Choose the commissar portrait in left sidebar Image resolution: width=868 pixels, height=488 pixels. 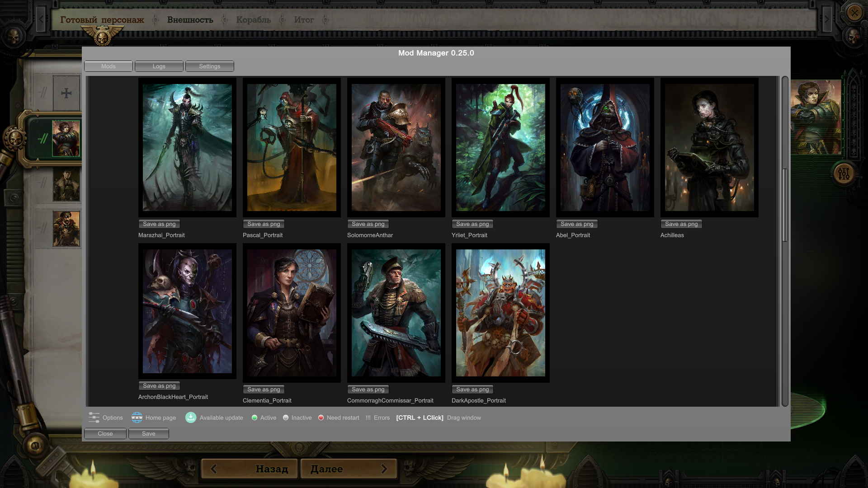[x=66, y=229]
